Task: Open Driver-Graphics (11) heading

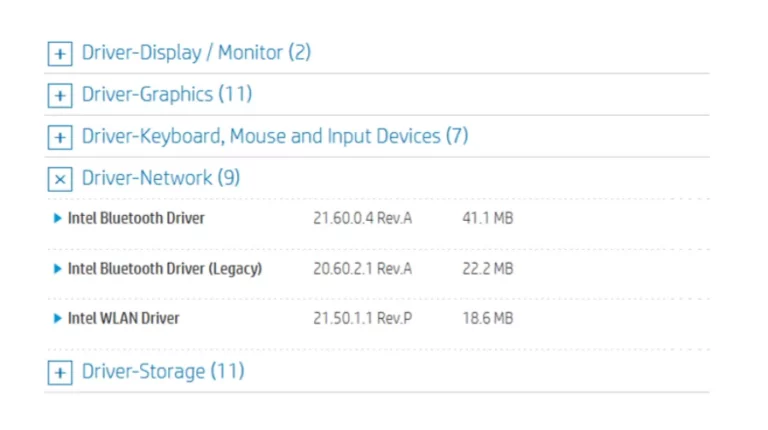Action: [167, 94]
